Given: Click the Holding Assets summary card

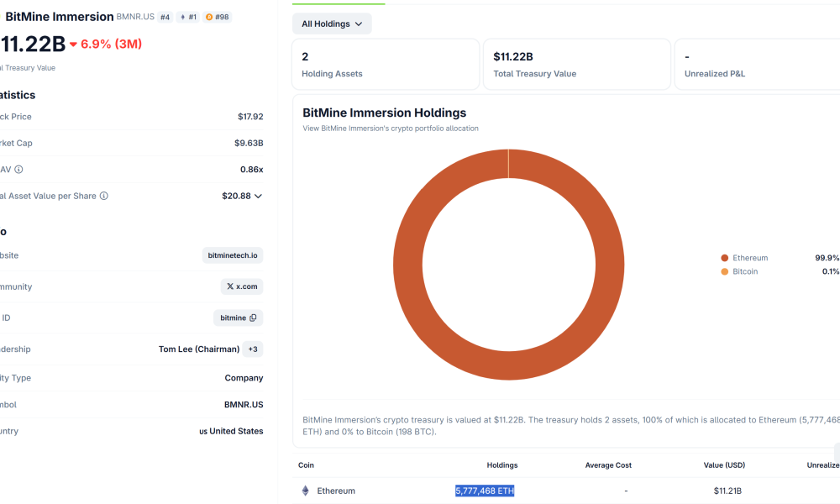Looking at the screenshot, I should (386, 65).
